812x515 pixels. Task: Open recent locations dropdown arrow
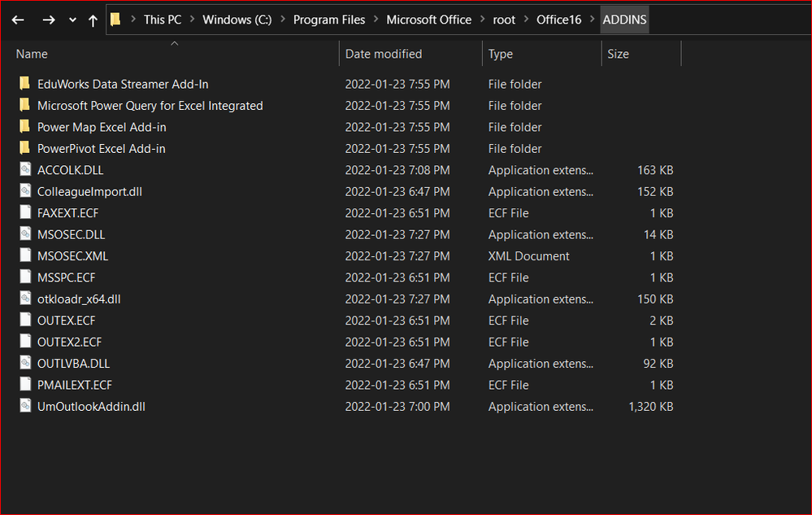click(x=72, y=20)
